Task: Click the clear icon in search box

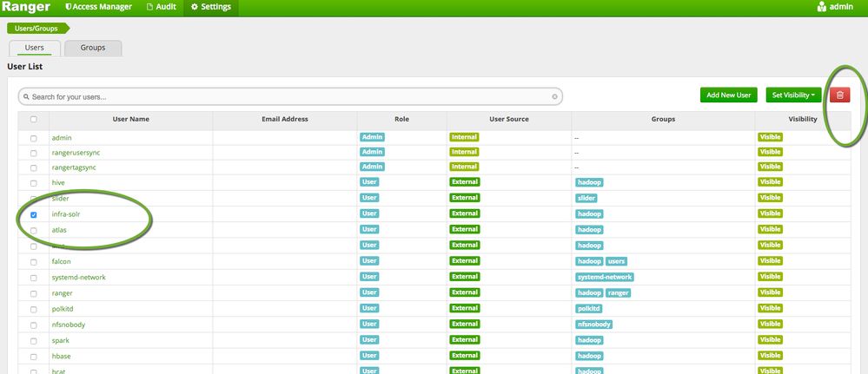Action: click(554, 97)
